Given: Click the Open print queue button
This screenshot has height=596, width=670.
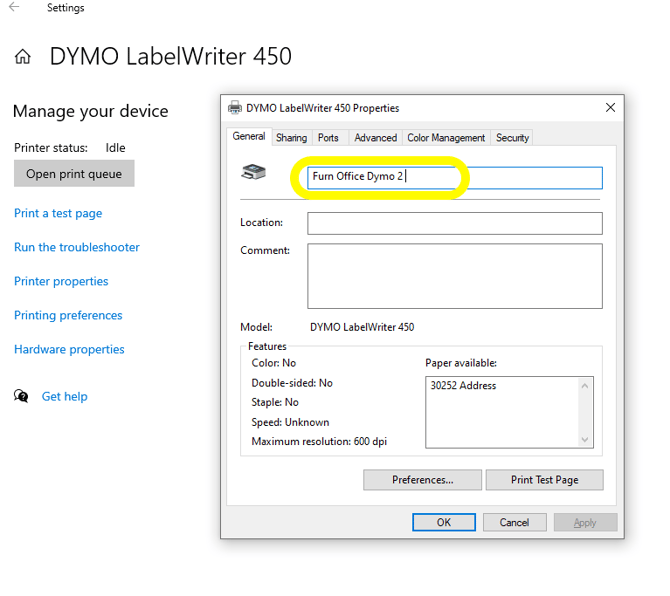Looking at the screenshot, I should [x=74, y=174].
